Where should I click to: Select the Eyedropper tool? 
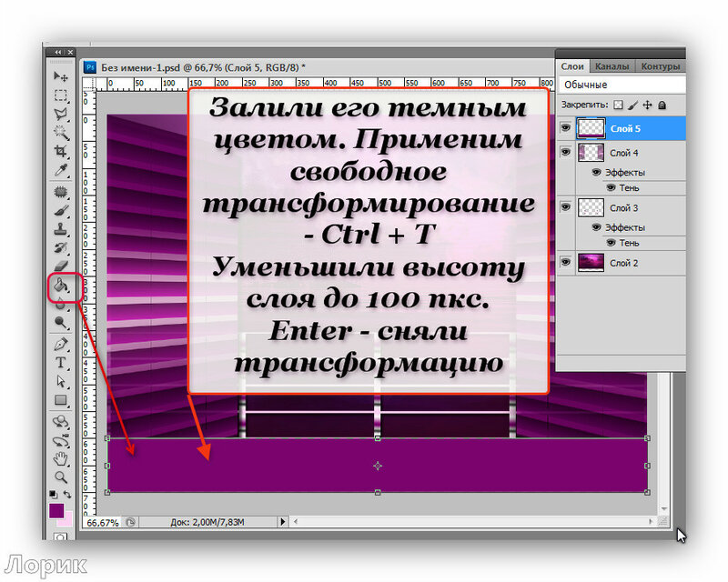(x=61, y=170)
